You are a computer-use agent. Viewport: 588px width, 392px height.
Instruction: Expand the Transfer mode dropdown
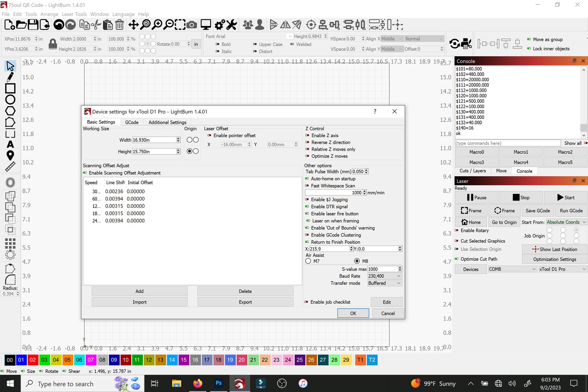click(x=385, y=283)
